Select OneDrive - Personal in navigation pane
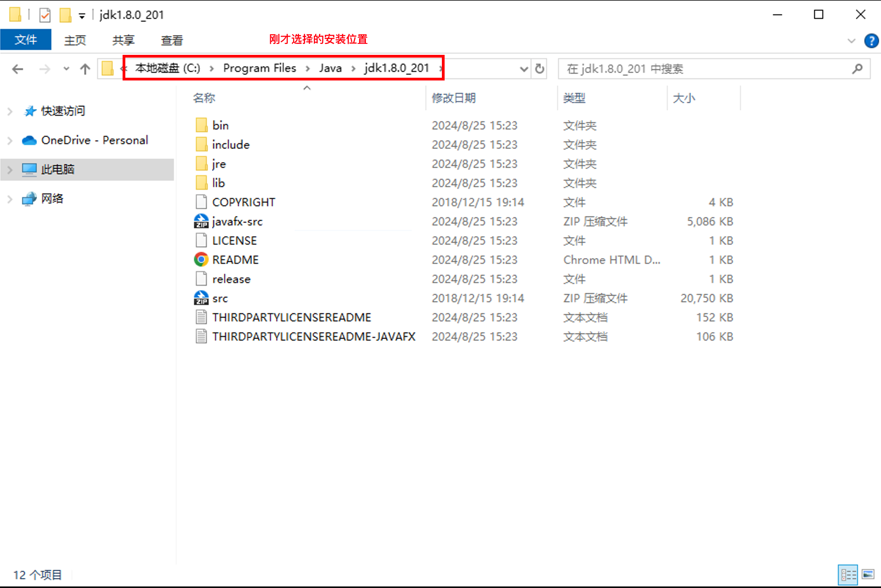881x588 pixels. (95, 140)
